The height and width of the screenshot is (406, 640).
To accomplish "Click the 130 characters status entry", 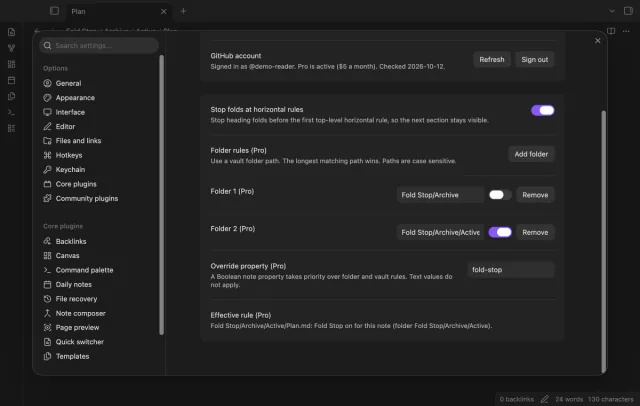I will pos(611,399).
